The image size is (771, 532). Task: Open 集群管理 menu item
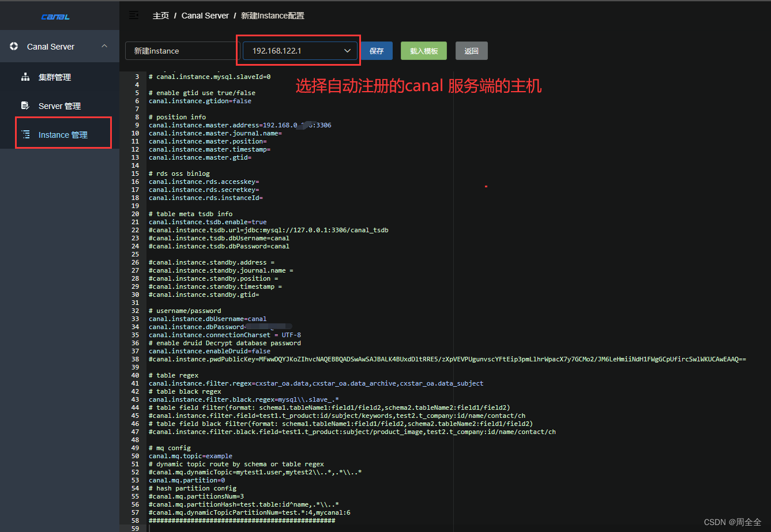coord(59,77)
